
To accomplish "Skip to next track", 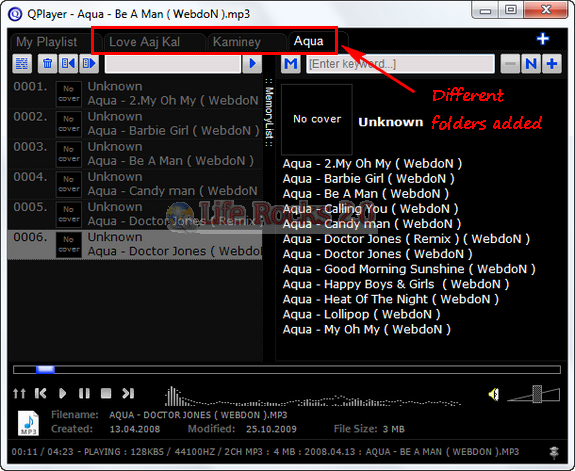I will [x=128, y=393].
